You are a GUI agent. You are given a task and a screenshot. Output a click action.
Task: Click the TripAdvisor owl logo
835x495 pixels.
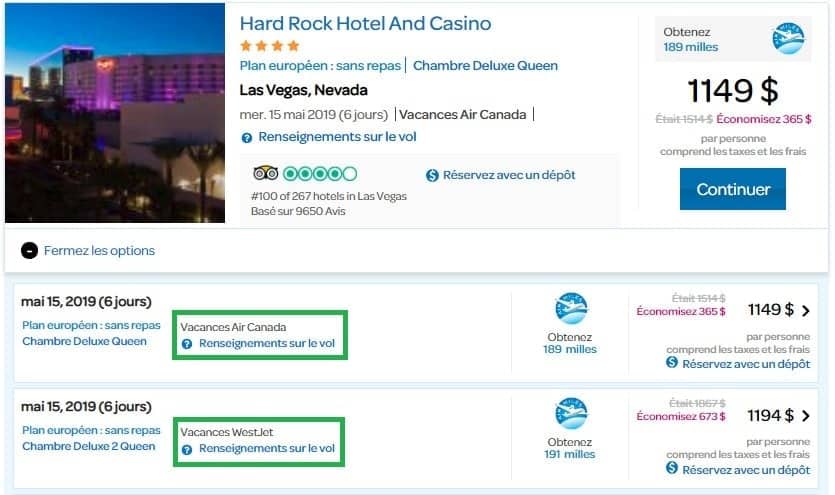coord(265,173)
